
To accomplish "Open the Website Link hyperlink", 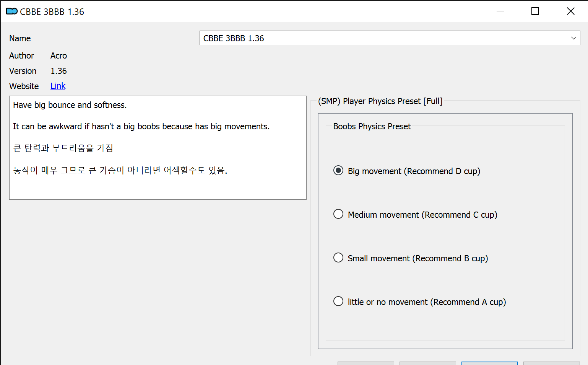I will point(58,86).
